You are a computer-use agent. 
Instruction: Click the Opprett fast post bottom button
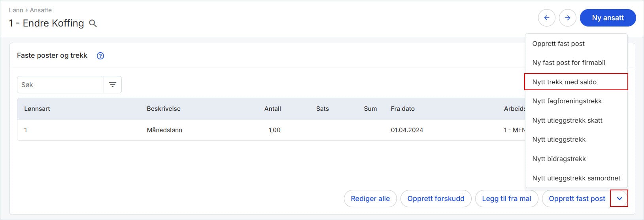click(576, 199)
